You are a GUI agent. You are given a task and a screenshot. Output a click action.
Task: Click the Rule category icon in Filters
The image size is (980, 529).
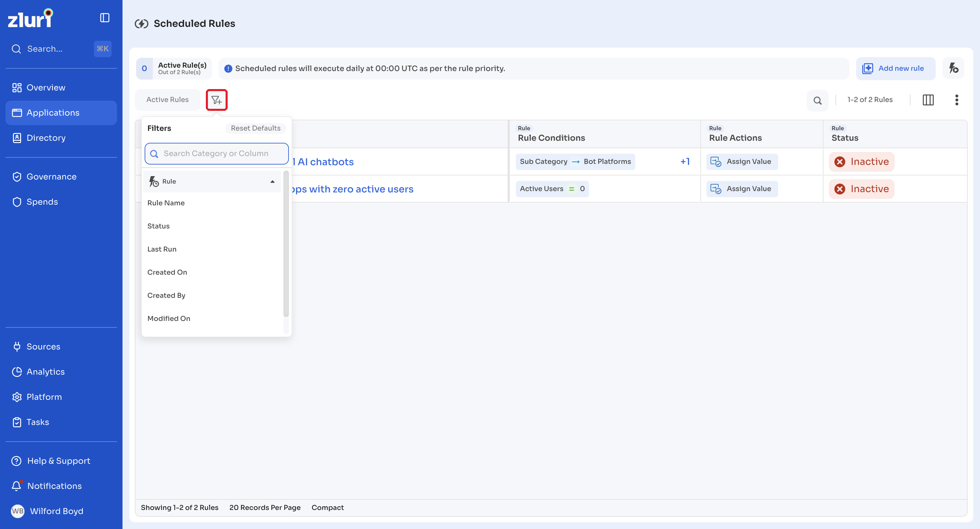pos(154,182)
